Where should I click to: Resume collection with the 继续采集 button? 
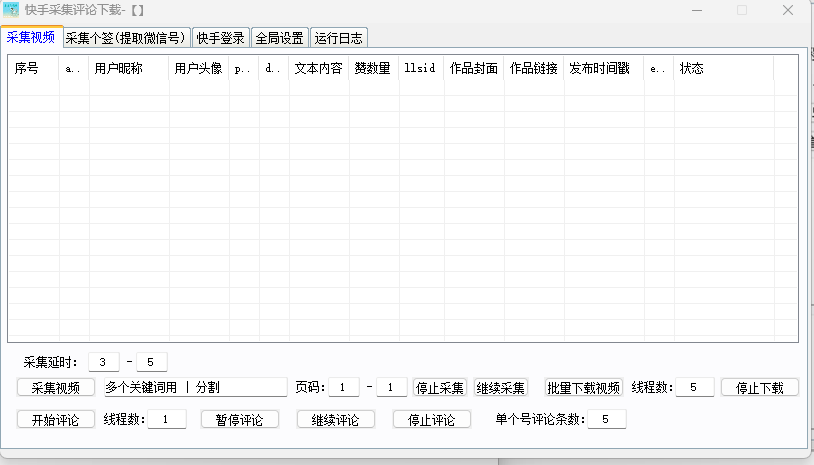click(500, 388)
